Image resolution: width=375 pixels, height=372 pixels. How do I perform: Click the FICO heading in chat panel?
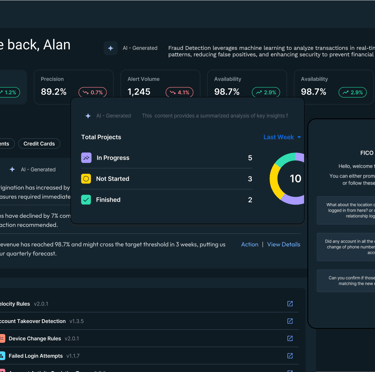[367, 153]
